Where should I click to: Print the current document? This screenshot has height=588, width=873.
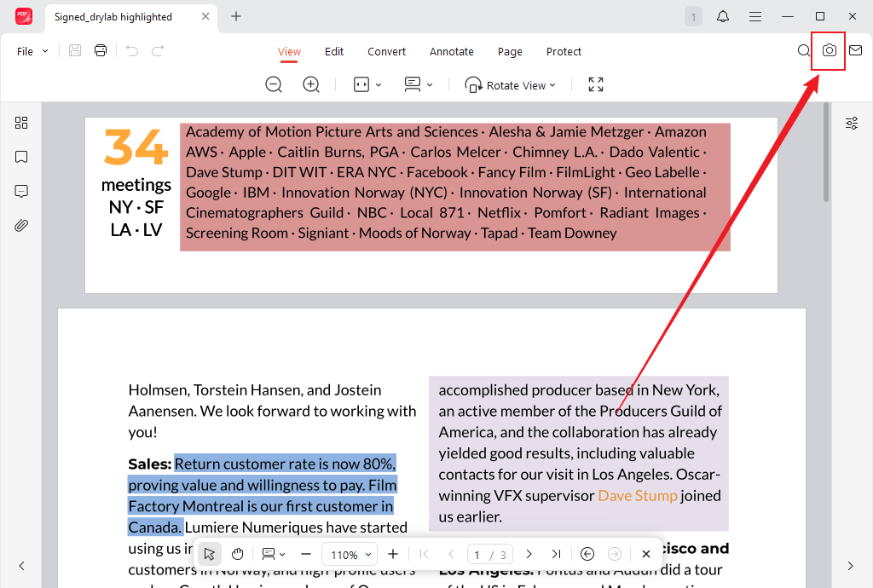coord(100,50)
